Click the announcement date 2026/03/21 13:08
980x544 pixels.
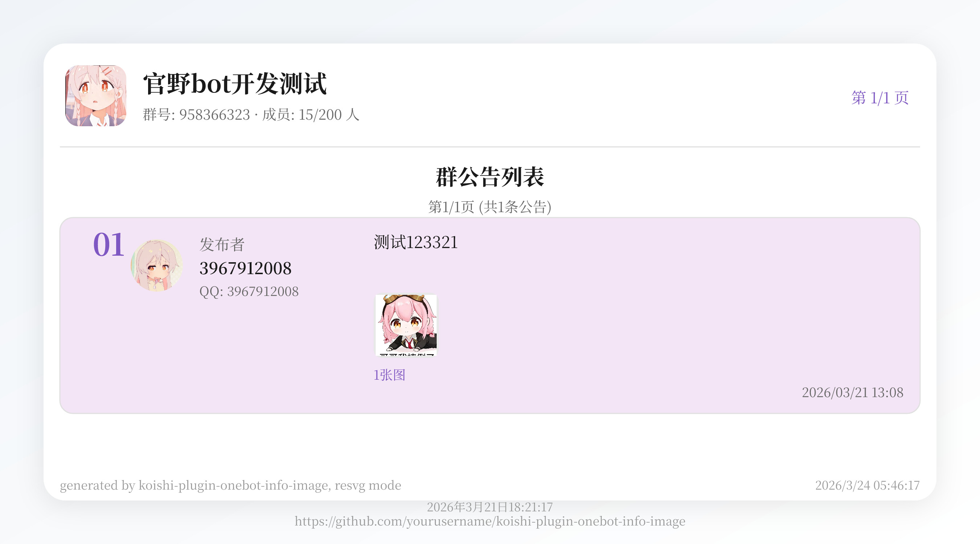coord(853,393)
